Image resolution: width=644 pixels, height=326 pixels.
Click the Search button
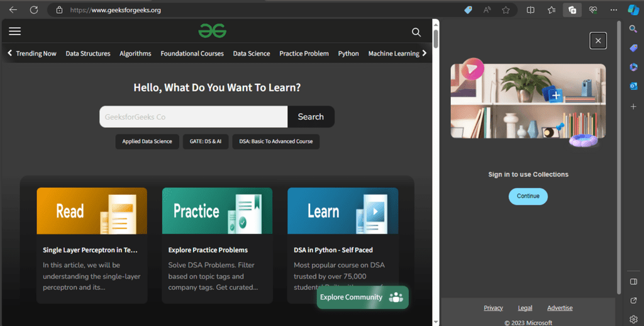[x=311, y=117]
